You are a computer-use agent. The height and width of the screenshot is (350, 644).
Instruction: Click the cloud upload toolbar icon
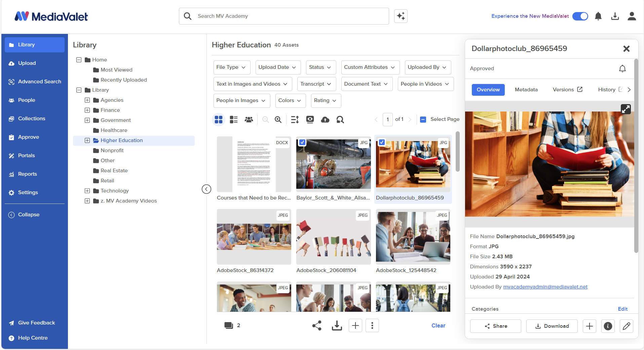325,120
